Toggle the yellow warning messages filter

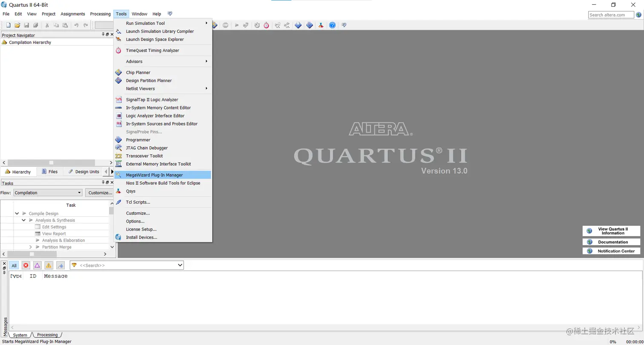[49, 265]
